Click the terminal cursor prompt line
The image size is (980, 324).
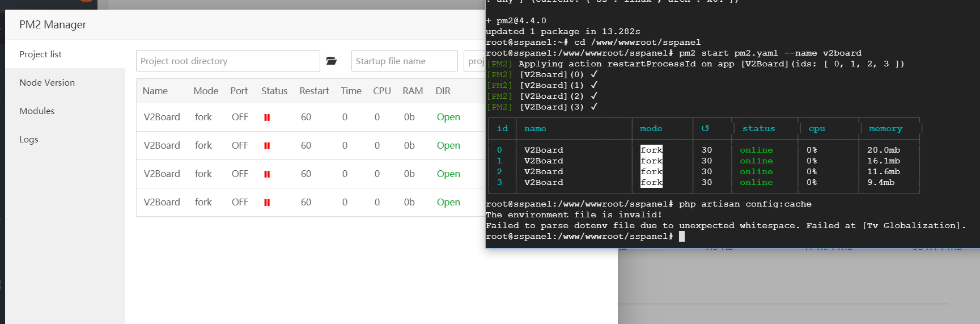point(585,236)
